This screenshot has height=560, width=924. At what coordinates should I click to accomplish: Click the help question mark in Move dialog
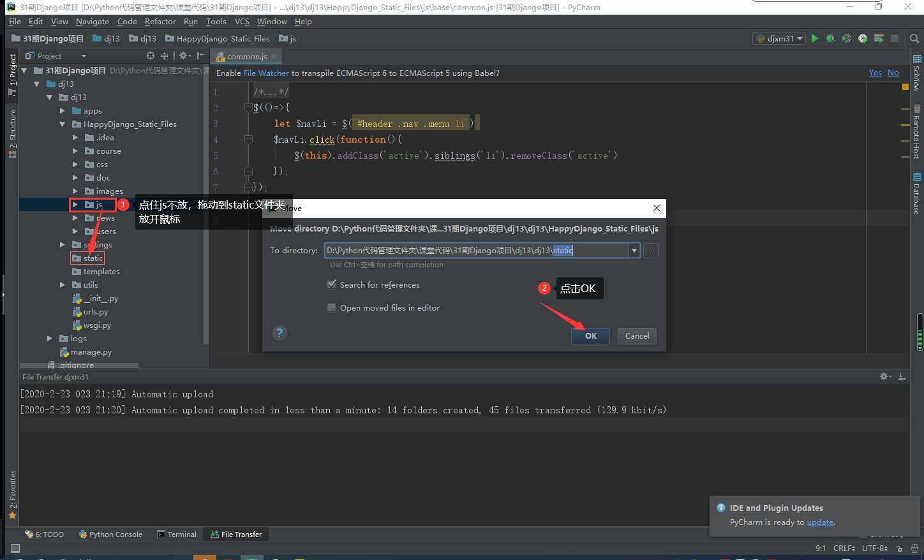tap(279, 333)
